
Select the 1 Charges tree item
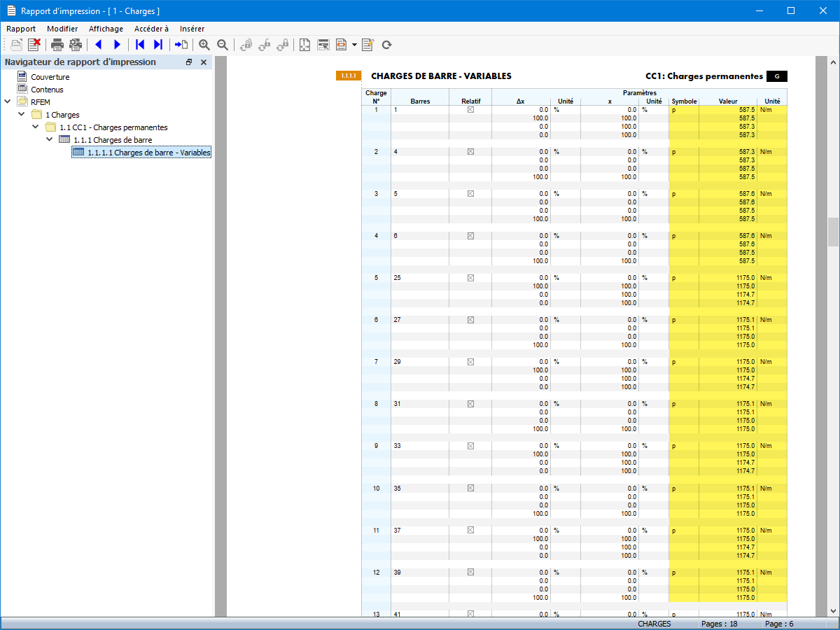[62, 115]
